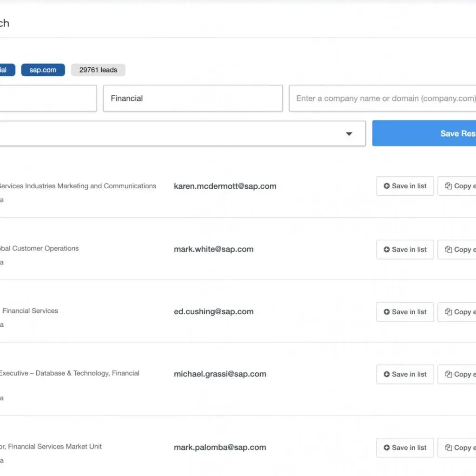The height and width of the screenshot is (476, 476).
Task: Open the dropdown with the caret arrow
Action: pyautogui.click(x=182, y=133)
